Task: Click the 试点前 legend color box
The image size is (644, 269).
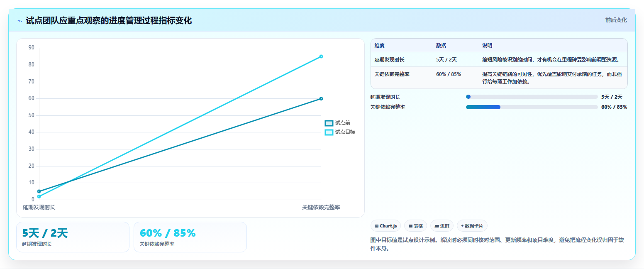Action: click(329, 123)
